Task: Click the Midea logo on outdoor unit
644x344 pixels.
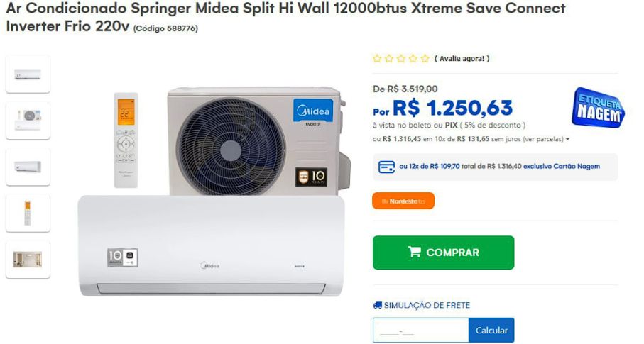Action: (x=313, y=111)
